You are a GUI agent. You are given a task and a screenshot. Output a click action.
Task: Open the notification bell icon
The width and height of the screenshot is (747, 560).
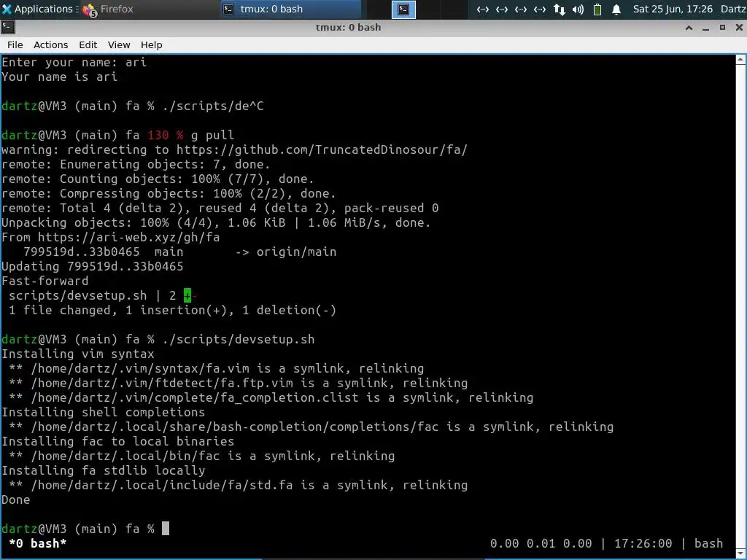click(x=616, y=9)
